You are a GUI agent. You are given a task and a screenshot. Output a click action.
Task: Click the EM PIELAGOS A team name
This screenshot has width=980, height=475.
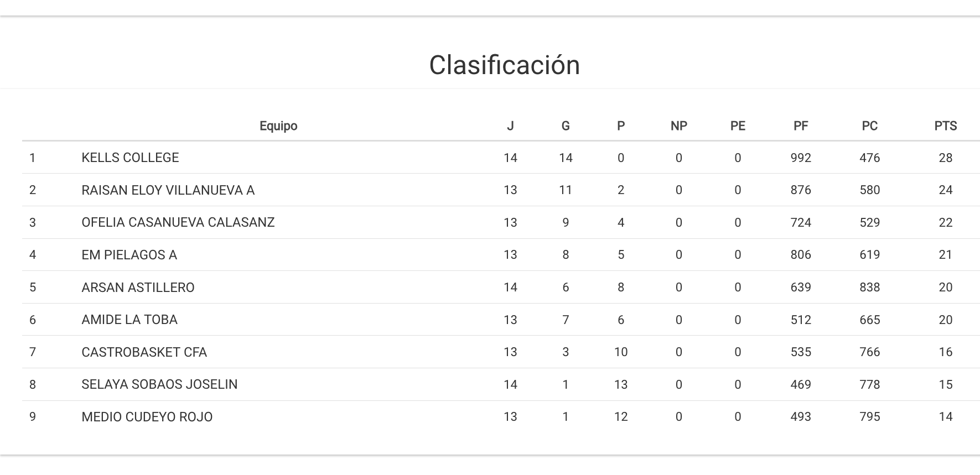click(x=129, y=255)
